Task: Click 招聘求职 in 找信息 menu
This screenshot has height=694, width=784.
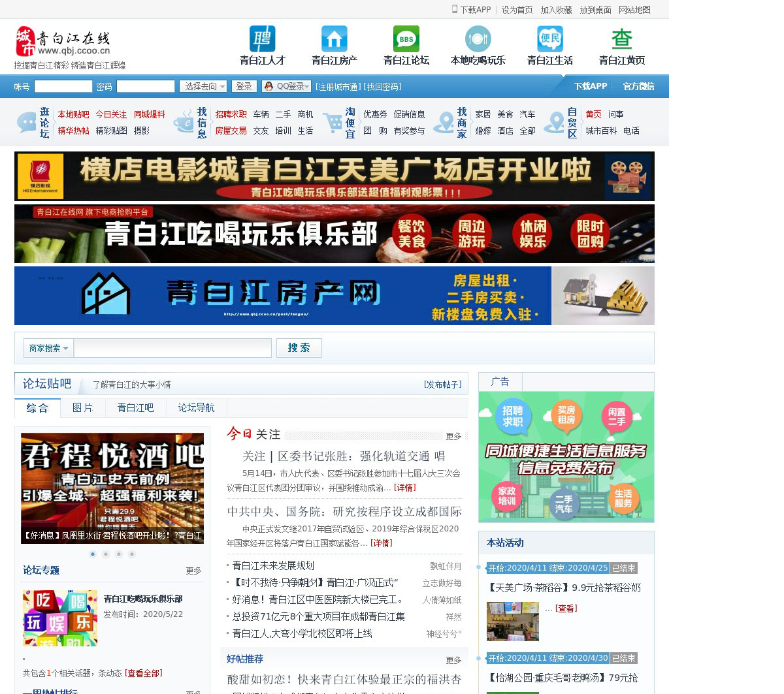Action: pos(231,114)
